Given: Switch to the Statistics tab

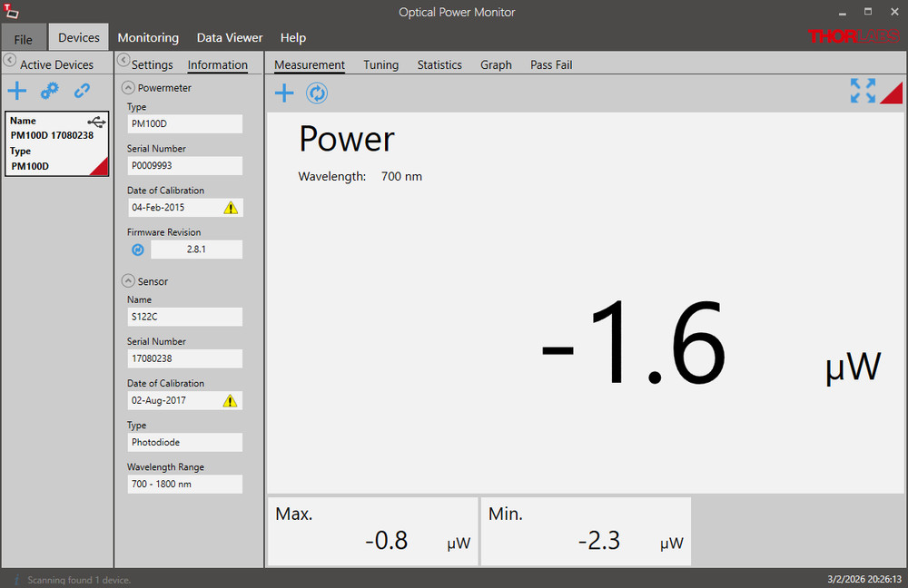Looking at the screenshot, I should point(439,65).
